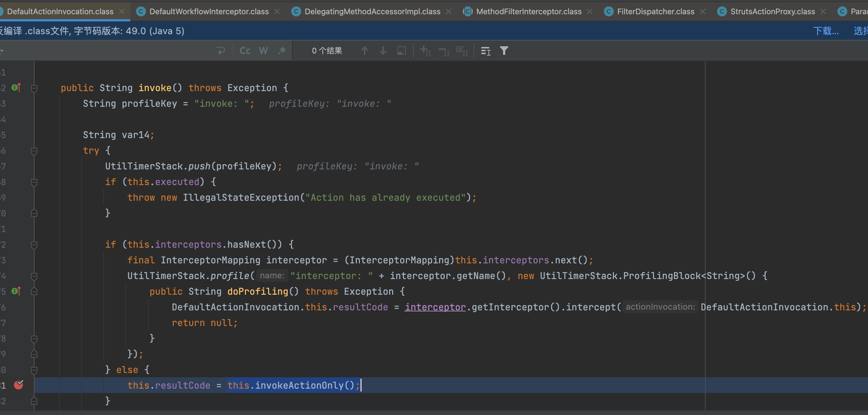
Task: Add selection for next occurrence icon
Action: 425,51
